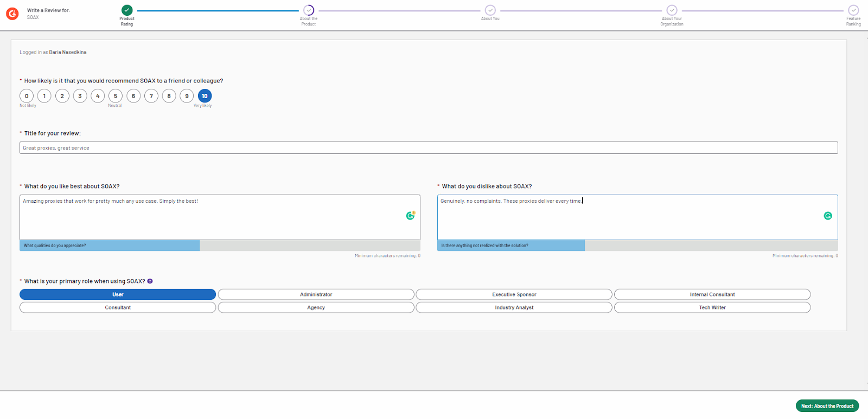
Task: Select the Executive Sponsor role
Action: (x=514, y=294)
